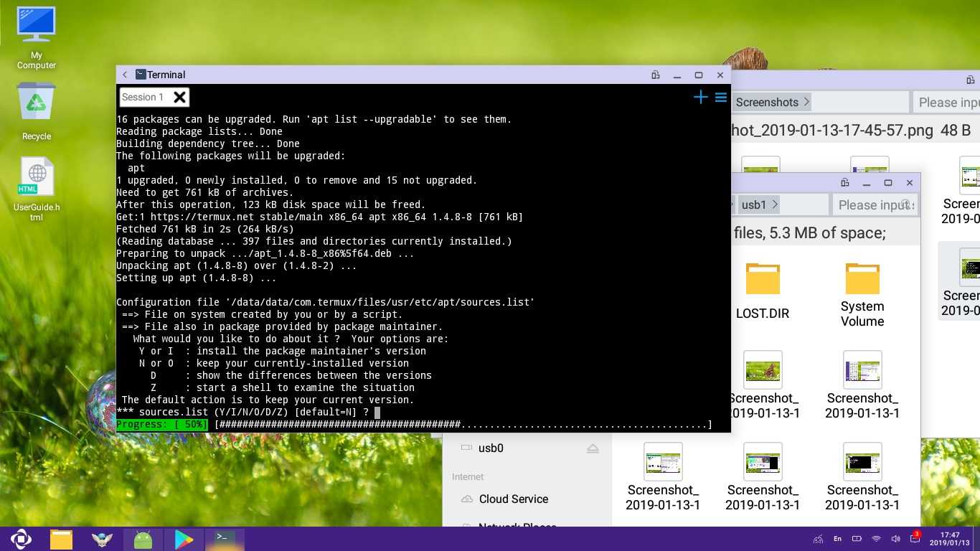
Task: Open the Terminal hamburger menu
Action: point(721,97)
